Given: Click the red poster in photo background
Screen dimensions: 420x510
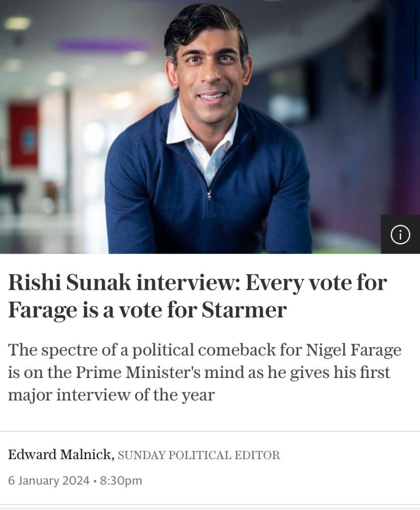Looking at the screenshot, I should tap(23, 134).
